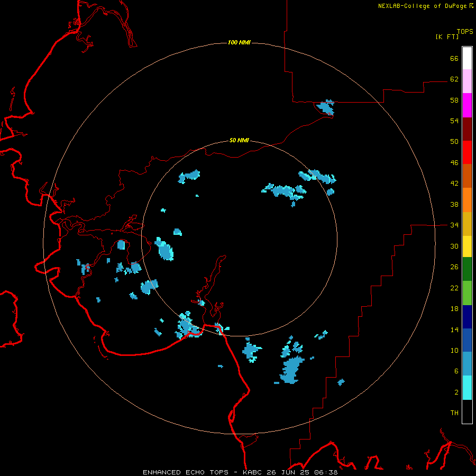Click the bright orange legend swatch
This screenshot has width=476, height=476.
(x=467, y=200)
